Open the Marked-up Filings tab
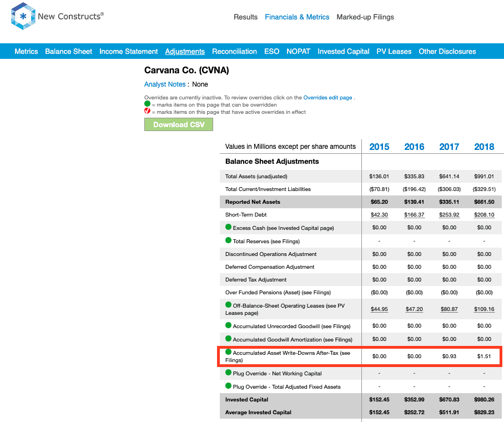This screenshot has width=504, height=422. (x=365, y=17)
